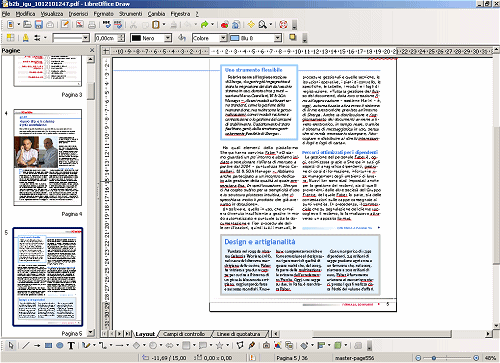This screenshot has width=500, height=363.
Task: Click the green Redo arrow
Action: pos(204,24)
